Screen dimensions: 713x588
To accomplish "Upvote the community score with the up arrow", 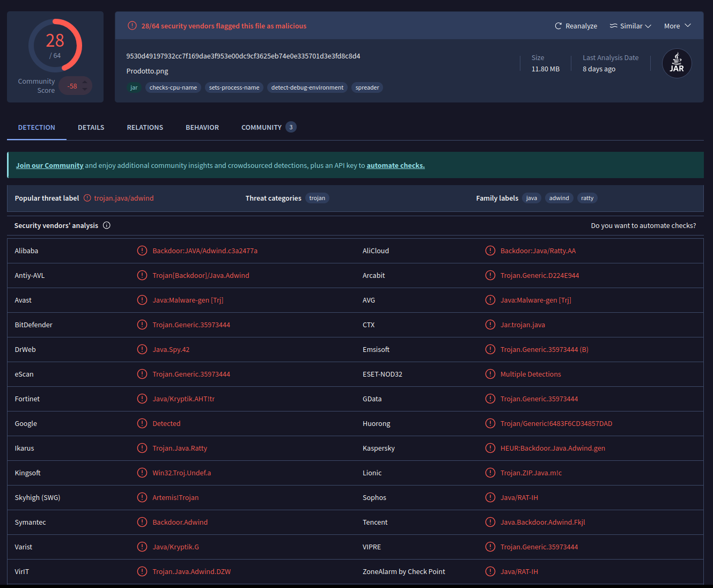I will click(85, 82).
